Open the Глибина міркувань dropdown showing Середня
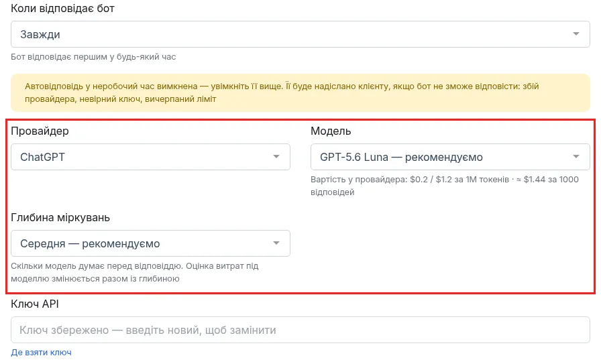The height and width of the screenshot is (364, 601). [x=150, y=243]
